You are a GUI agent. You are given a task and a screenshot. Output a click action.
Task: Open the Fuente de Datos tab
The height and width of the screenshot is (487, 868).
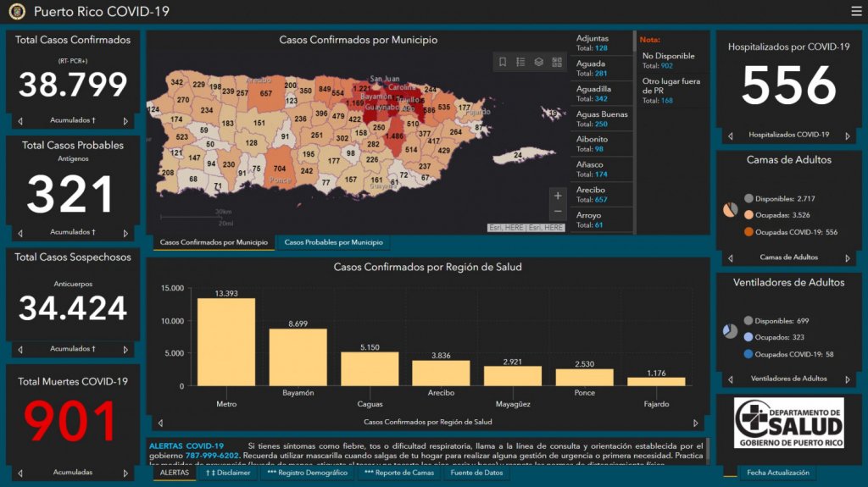click(x=476, y=473)
